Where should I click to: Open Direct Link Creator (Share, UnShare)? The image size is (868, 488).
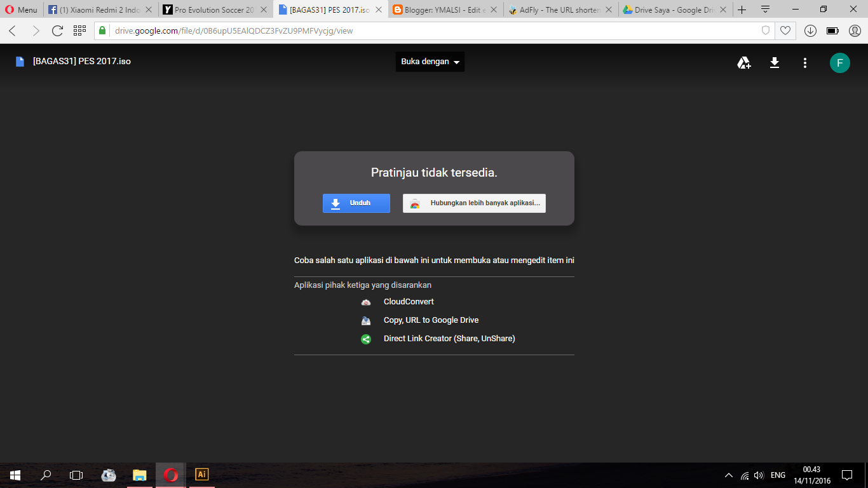(449, 339)
